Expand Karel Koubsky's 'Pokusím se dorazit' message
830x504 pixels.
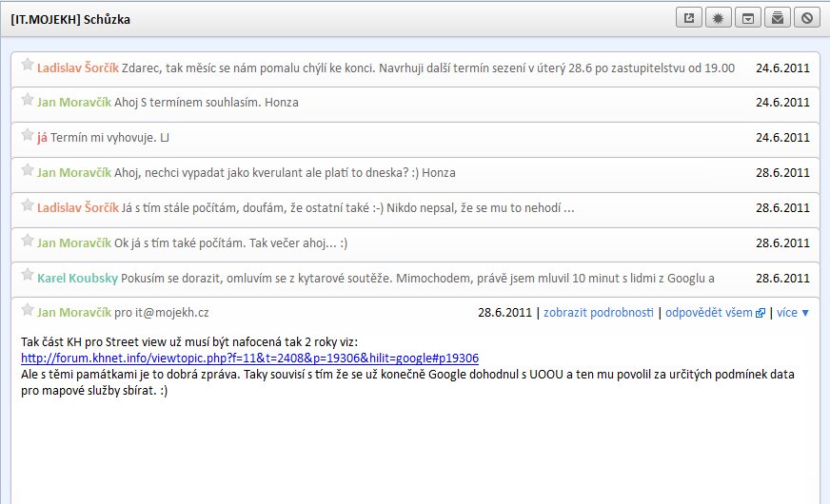coord(416,280)
